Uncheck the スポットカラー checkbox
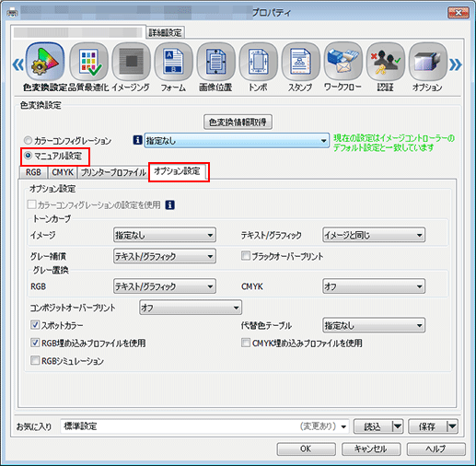 [x=35, y=325]
